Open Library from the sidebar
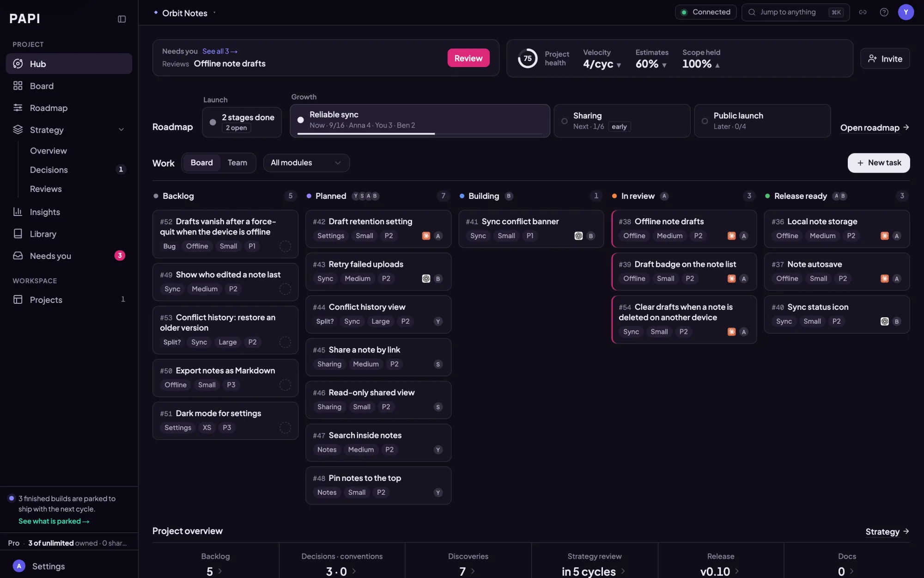 [x=69, y=234]
